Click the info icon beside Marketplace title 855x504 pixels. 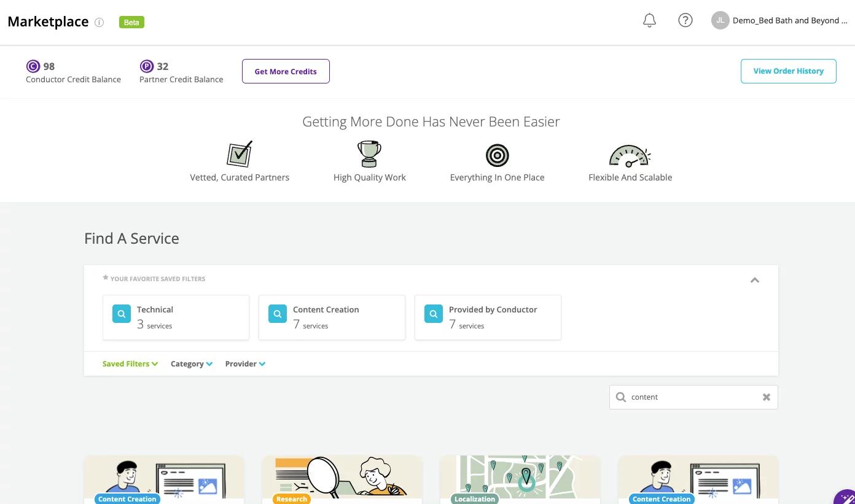(99, 22)
